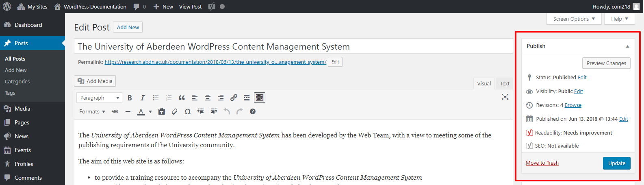The height and width of the screenshot is (185, 644).
Task: Click the text color swatch button
Action: (141, 111)
